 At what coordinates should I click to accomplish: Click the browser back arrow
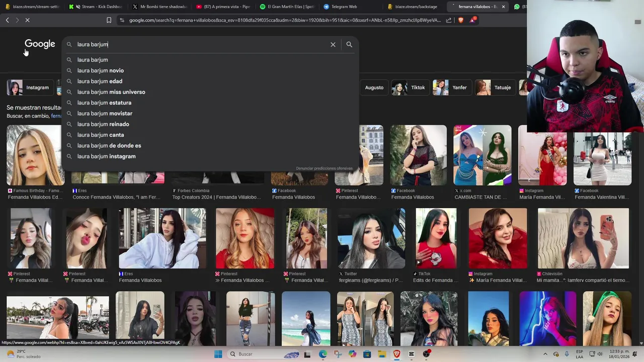7,20
